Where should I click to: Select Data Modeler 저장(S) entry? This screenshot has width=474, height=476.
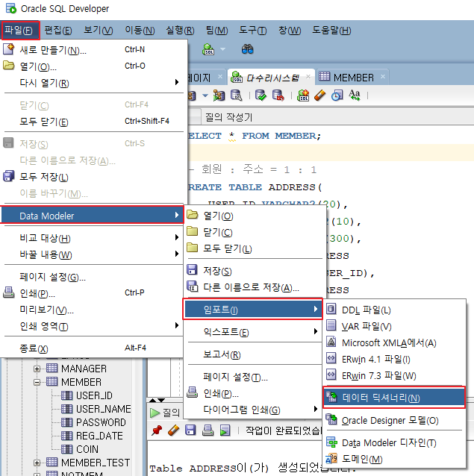click(x=254, y=271)
